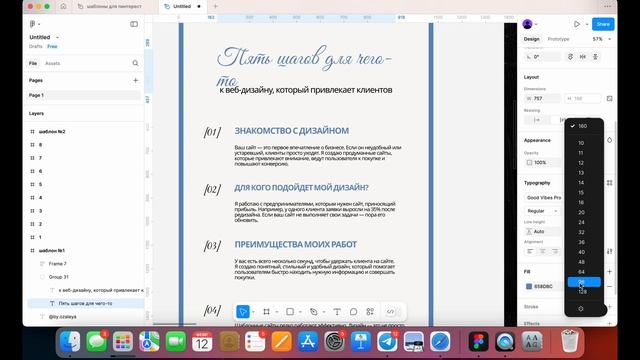Open the Actions tool in the toolbar
The width and height of the screenshot is (640, 360).
point(370,312)
